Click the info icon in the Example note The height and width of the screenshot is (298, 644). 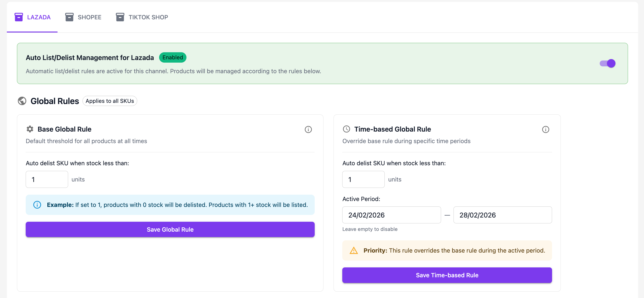pyautogui.click(x=37, y=205)
